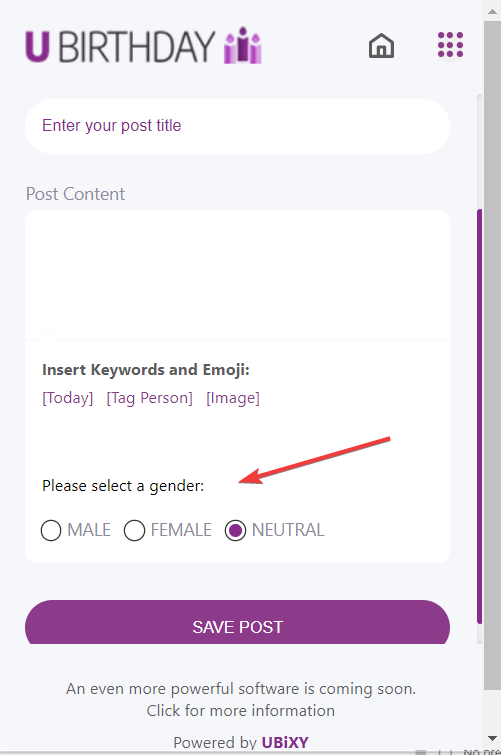Insert the [Image] keyword
Viewport: 501px width, 755px height.
pos(233,398)
